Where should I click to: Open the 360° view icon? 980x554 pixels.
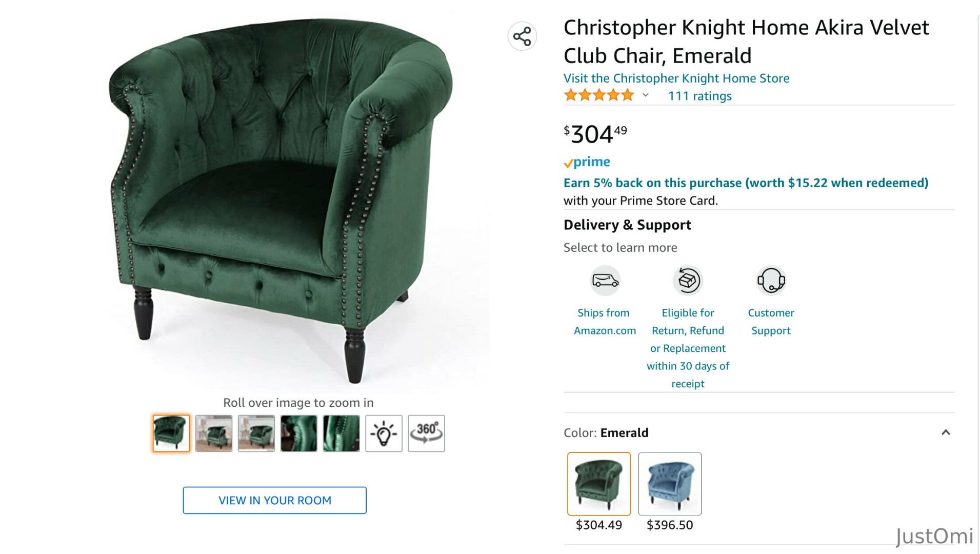point(426,433)
